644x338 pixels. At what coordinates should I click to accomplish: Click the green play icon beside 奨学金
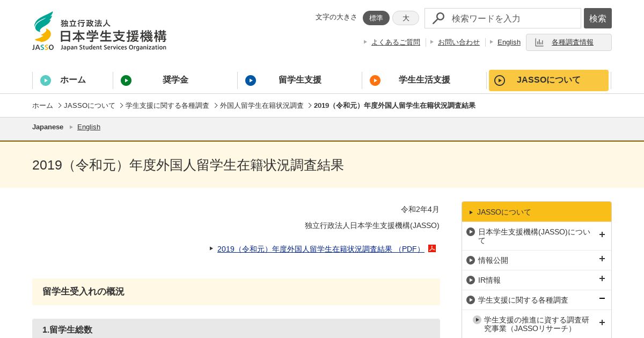pos(126,80)
